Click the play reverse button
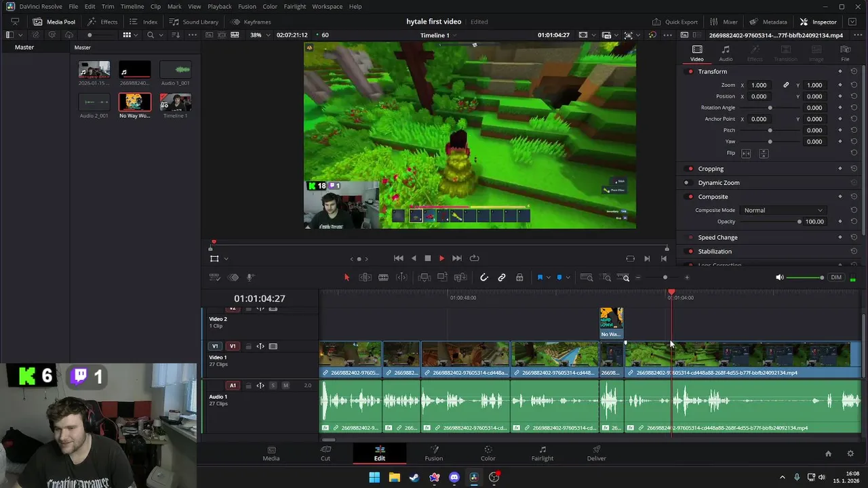 tap(414, 258)
